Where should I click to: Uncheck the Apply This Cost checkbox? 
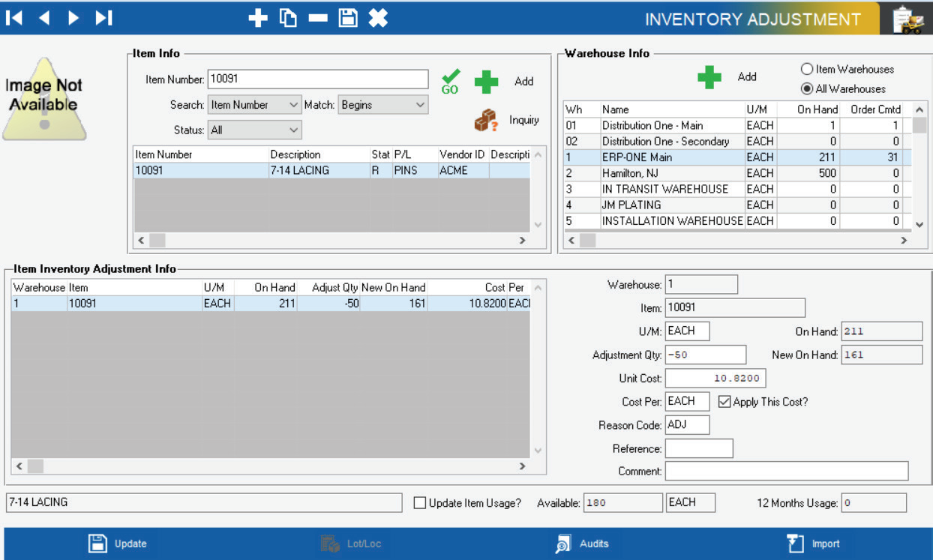pos(724,400)
